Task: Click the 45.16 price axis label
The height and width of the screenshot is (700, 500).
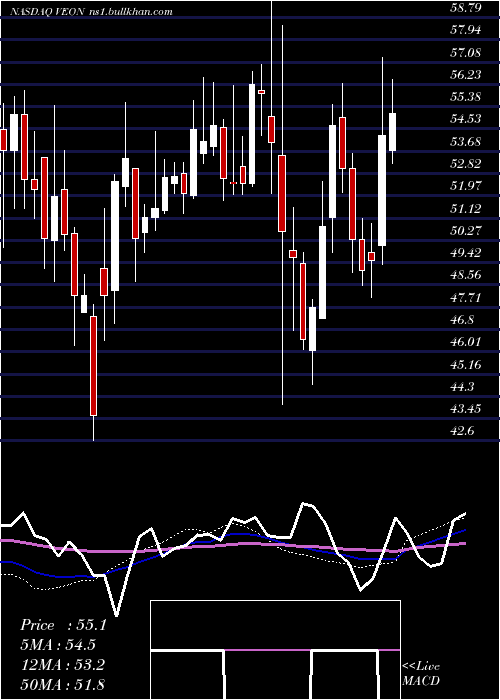Action: click(x=466, y=364)
